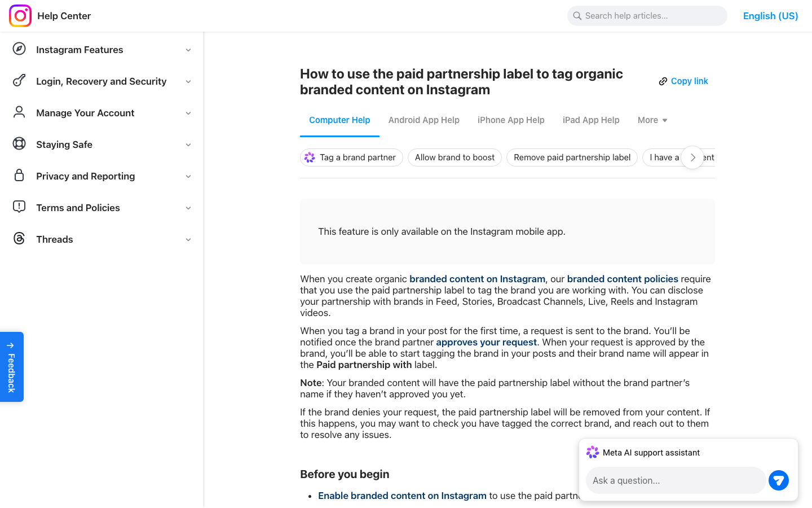Open the Staying Safe menu label

coord(64,144)
